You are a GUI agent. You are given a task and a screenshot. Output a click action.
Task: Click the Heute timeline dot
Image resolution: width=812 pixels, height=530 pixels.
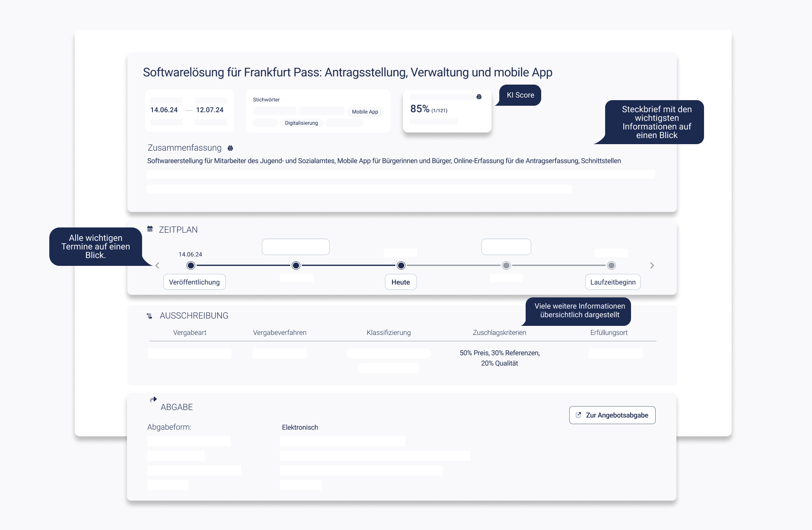(x=401, y=265)
